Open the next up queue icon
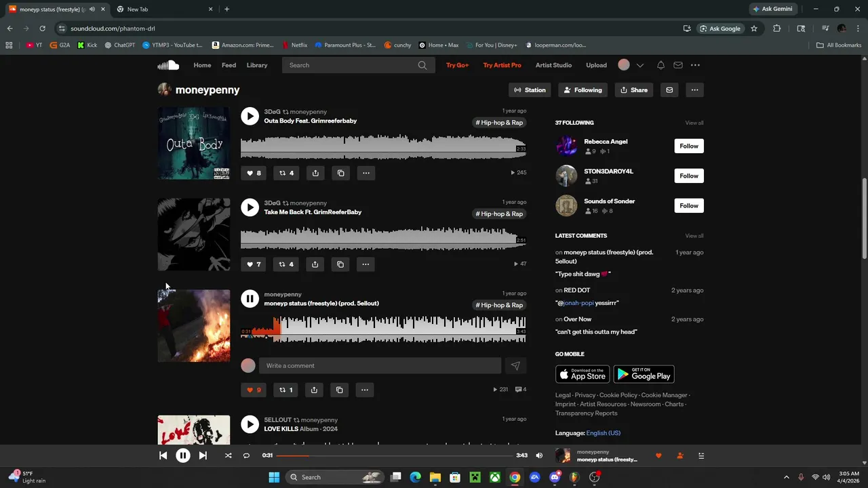The width and height of the screenshot is (868, 488). tap(701, 455)
